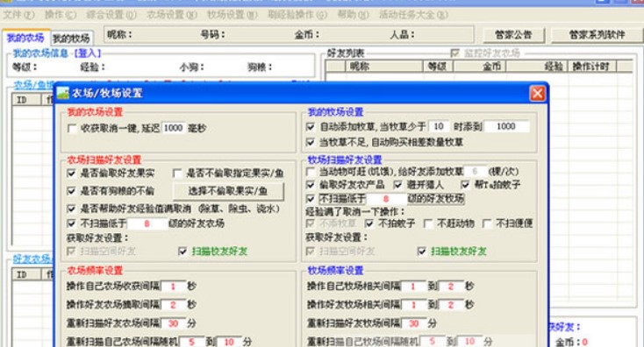This screenshot has height=347, width=644.
Task: Click the 等级 column header in friend list
Action: click(x=438, y=66)
